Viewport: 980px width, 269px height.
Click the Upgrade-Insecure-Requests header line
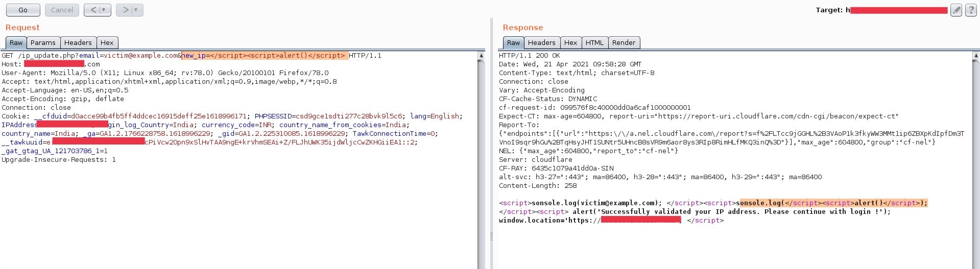coord(59,160)
